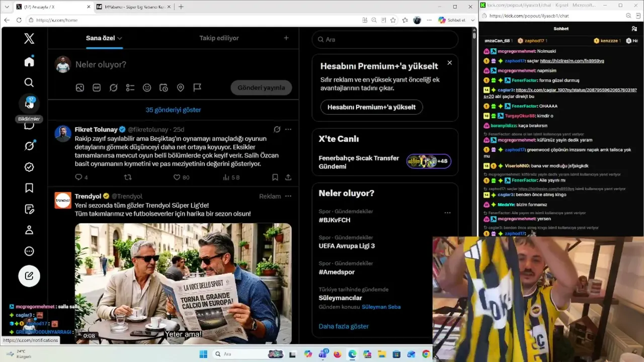
Task: Open File Explorer from the taskbar
Action: coord(381,354)
